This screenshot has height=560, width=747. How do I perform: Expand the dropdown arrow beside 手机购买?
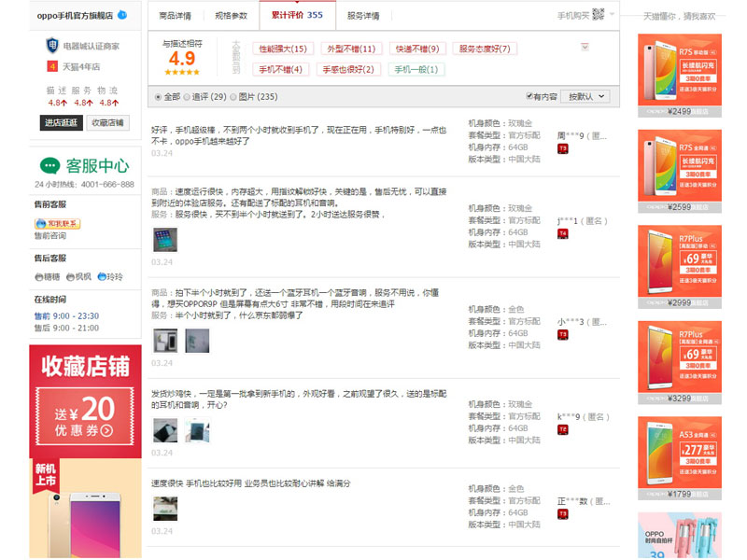coord(612,14)
